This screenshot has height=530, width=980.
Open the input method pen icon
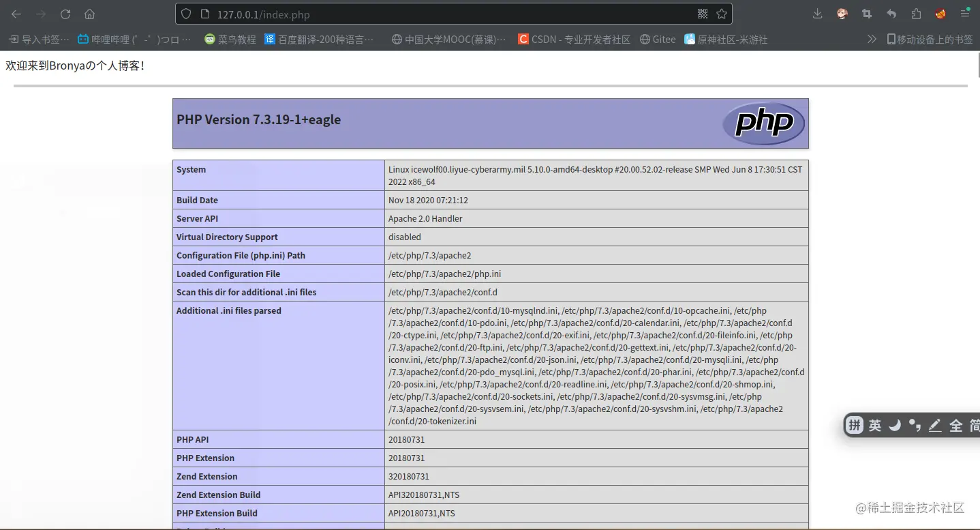(x=935, y=426)
